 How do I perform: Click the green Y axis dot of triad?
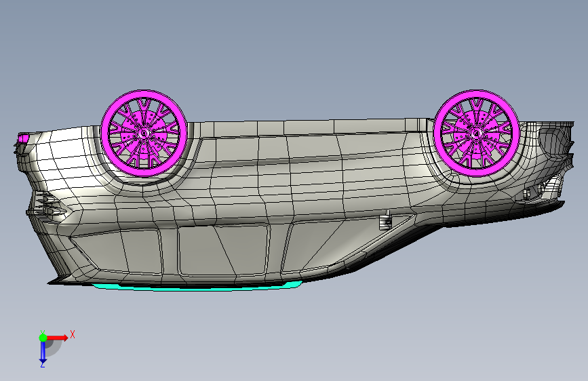tap(43, 338)
